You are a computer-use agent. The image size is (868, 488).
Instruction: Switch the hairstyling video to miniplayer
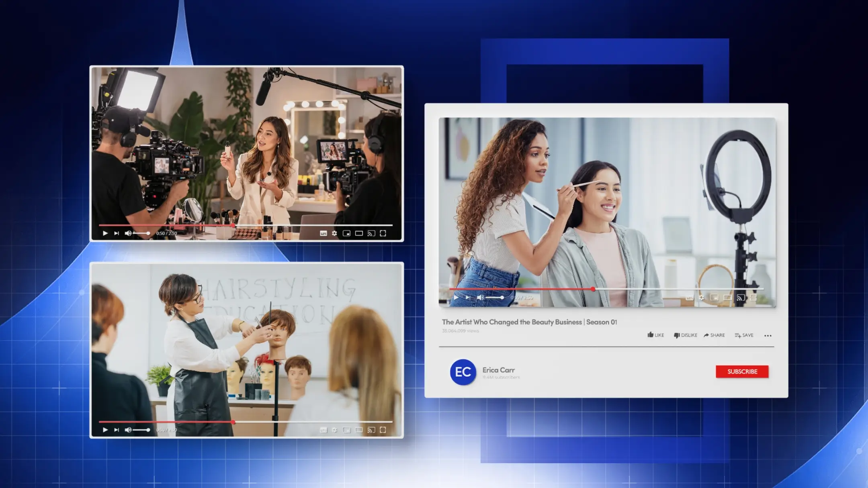(x=346, y=430)
